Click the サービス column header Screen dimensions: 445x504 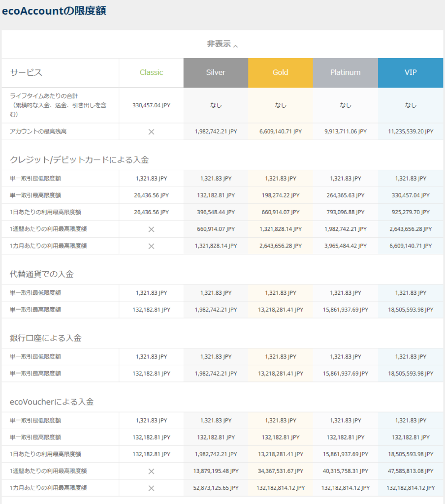(26, 73)
